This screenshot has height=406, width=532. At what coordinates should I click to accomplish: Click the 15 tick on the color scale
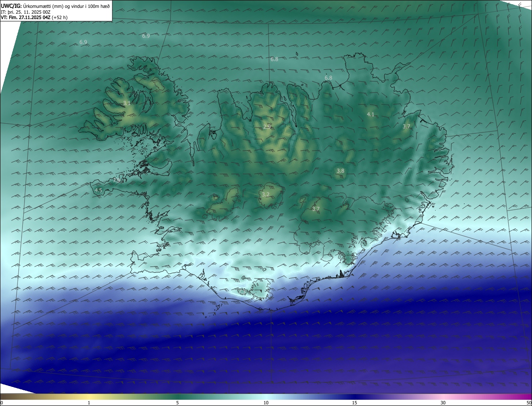point(355,403)
